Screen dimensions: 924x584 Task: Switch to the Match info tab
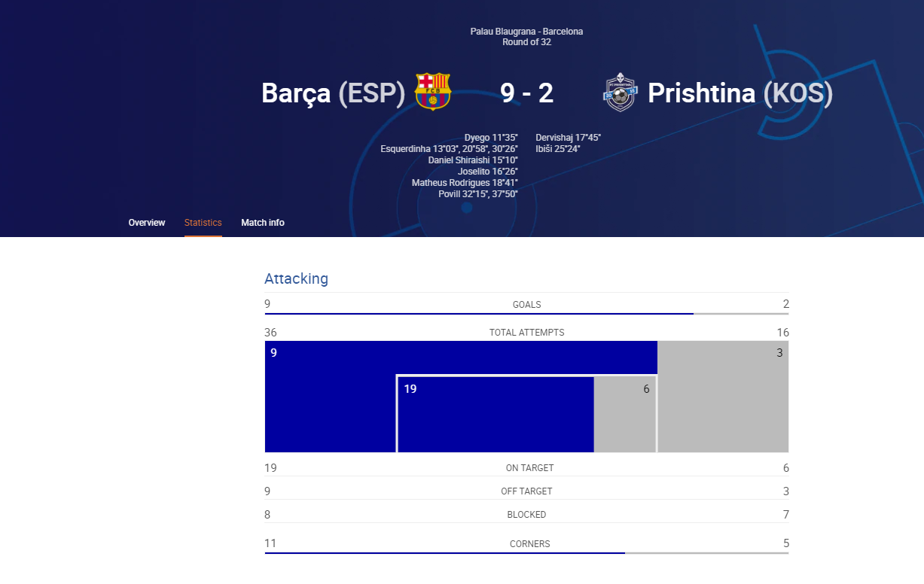tap(263, 223)
